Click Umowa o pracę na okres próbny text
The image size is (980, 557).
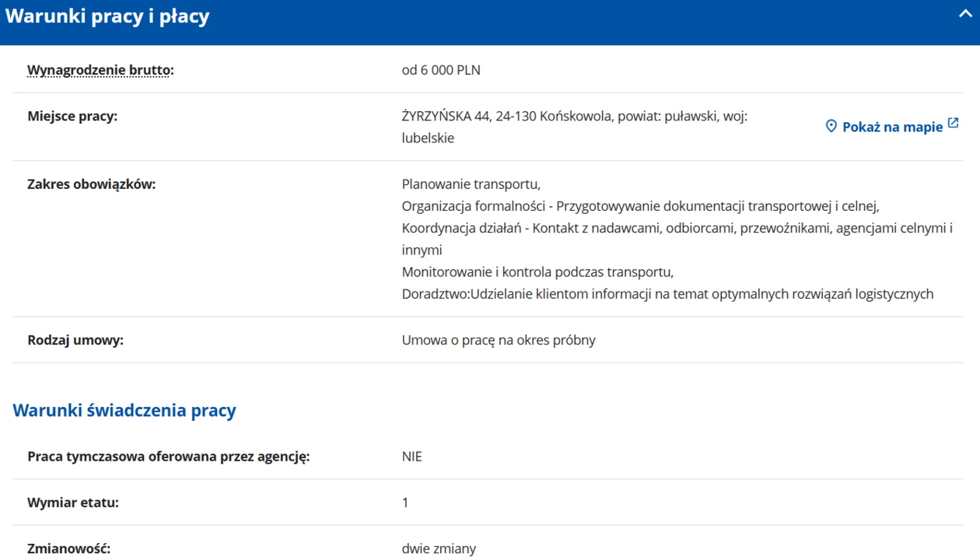pos(499,340)
